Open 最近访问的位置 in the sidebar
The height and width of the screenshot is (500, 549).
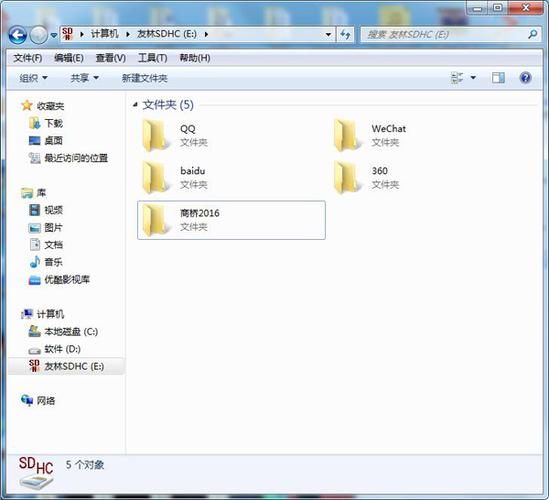76,158
